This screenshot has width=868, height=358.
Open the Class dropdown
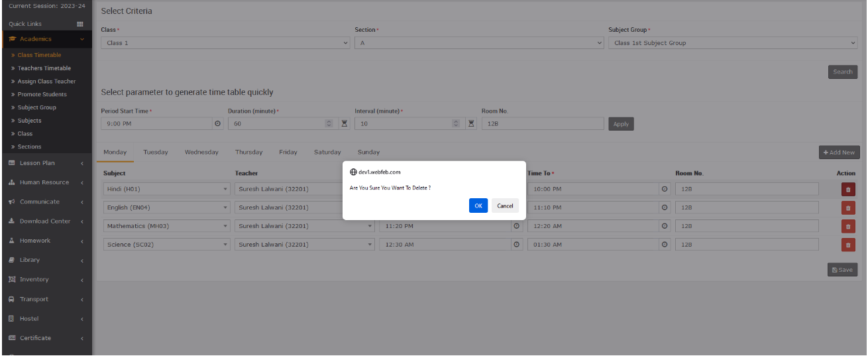225,43
